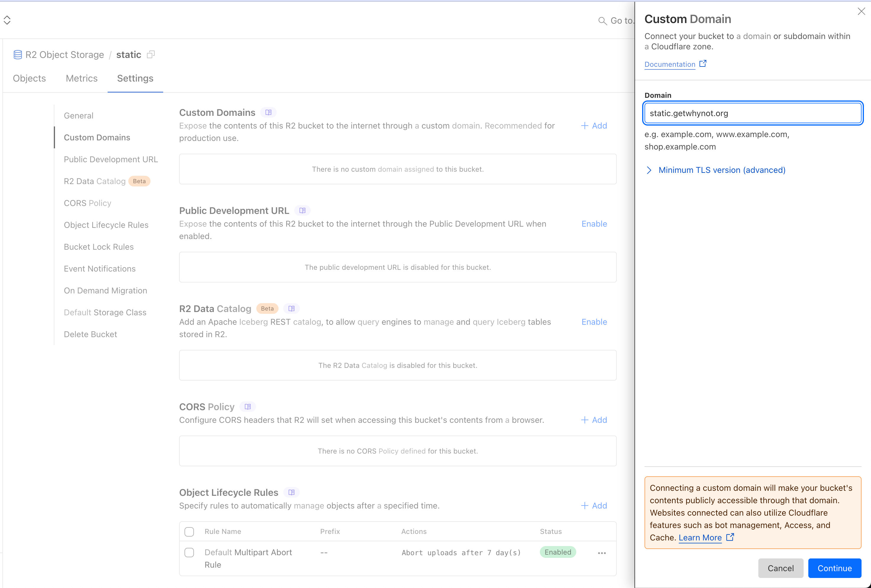
Task: Click the R2 Object Storage database icon
Action: point(18,55)
